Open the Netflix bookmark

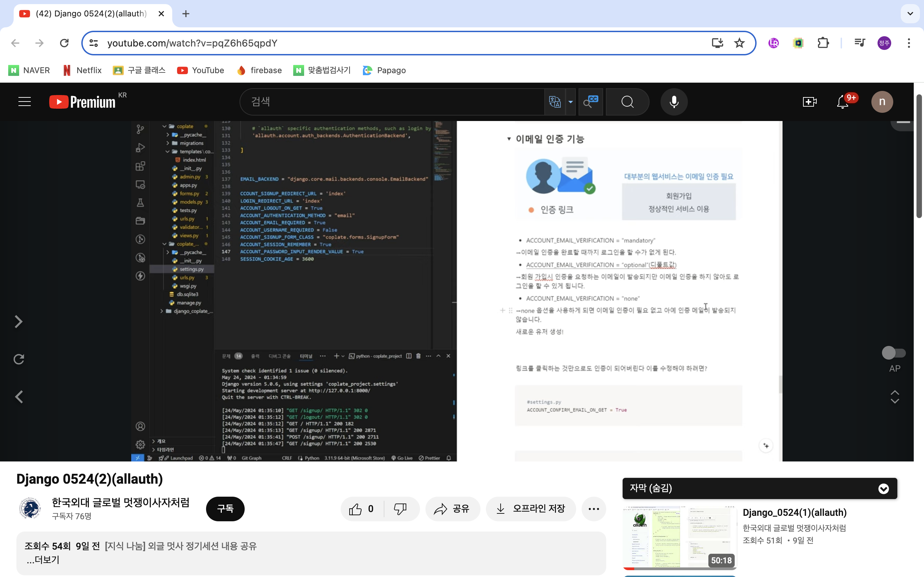point(82,70)
